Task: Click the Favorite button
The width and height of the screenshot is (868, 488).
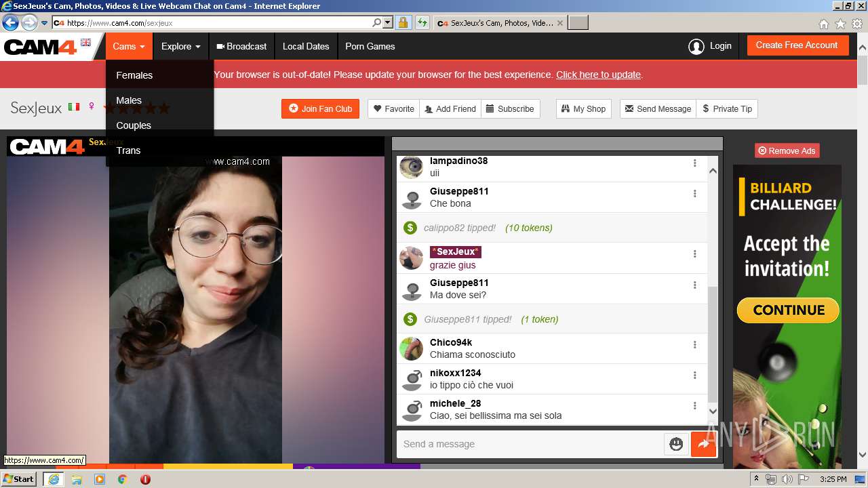Action: coord(394,108)
